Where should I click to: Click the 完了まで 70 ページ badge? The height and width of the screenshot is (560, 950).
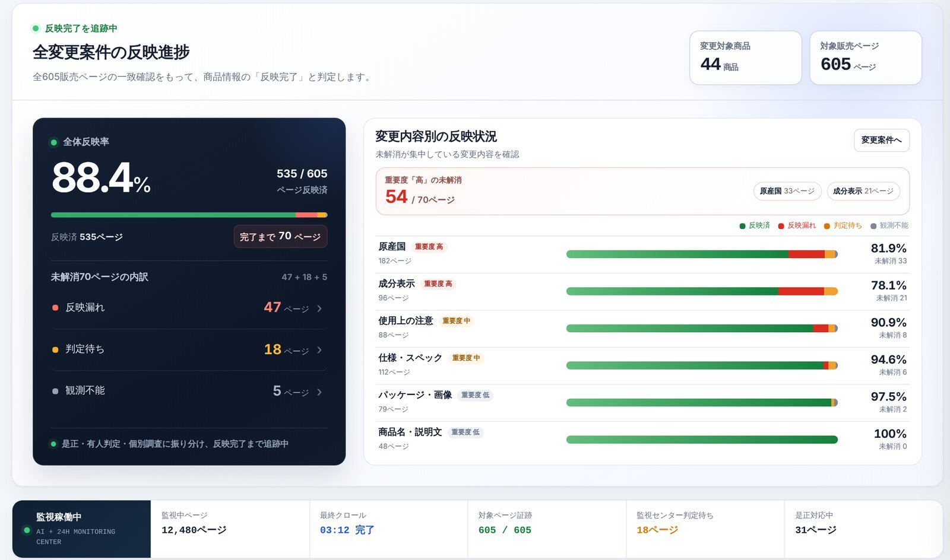click(x=280, y=236)
